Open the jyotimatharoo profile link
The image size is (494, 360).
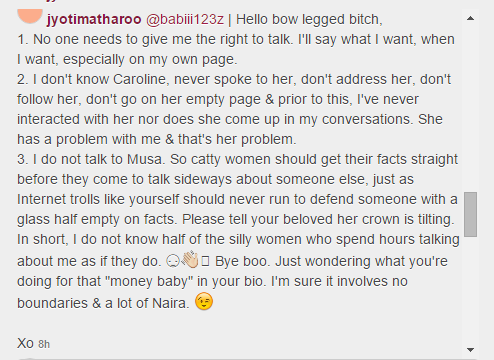94,19
